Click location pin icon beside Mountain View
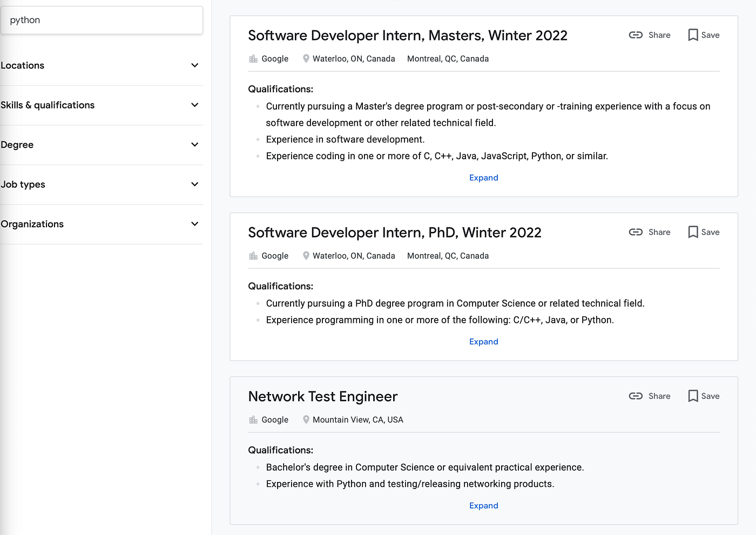The height and width of the screenshot is (535, 756). [306, 420]
